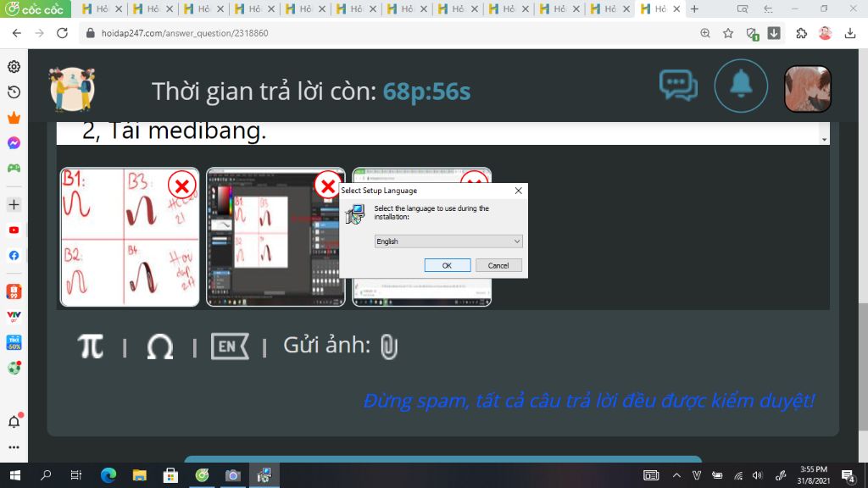This screenshot has width=868, height=488.
Task: Open the settings gear in the left sidebar
Action: coord(12,66)
